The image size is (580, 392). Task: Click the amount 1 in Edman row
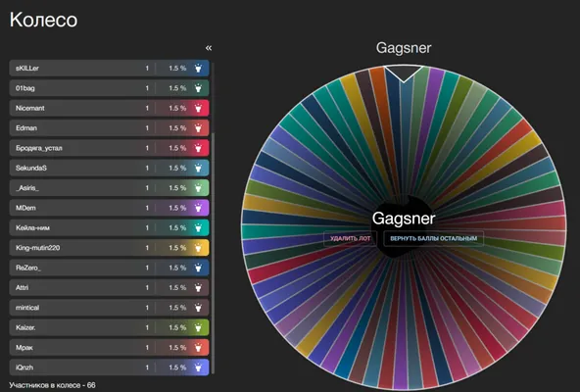(147, 128)
